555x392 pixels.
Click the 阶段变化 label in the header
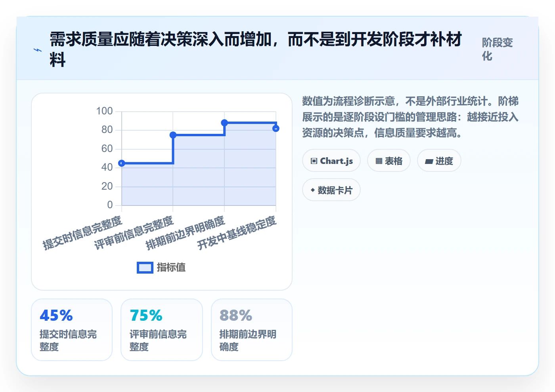498,49
